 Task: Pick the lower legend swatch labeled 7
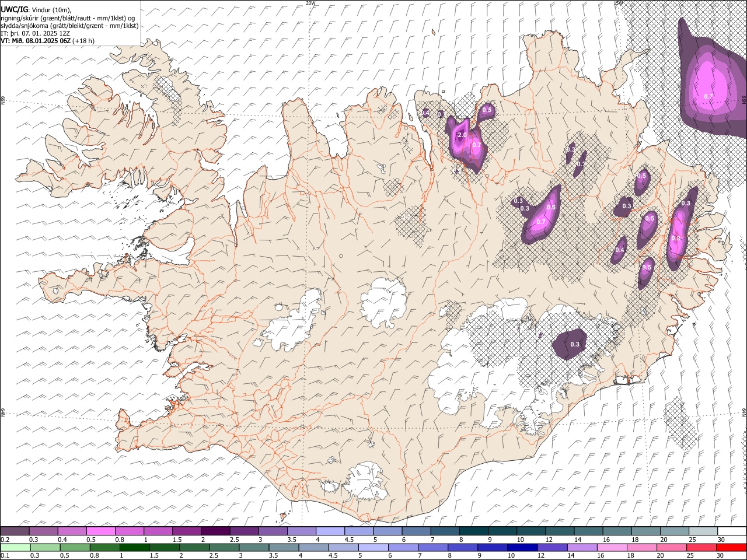[x=433, y=547]
